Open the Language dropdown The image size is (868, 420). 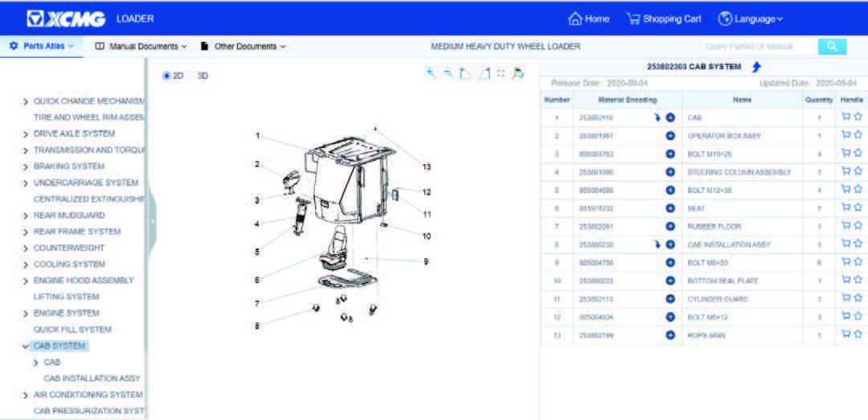[751, 19]
